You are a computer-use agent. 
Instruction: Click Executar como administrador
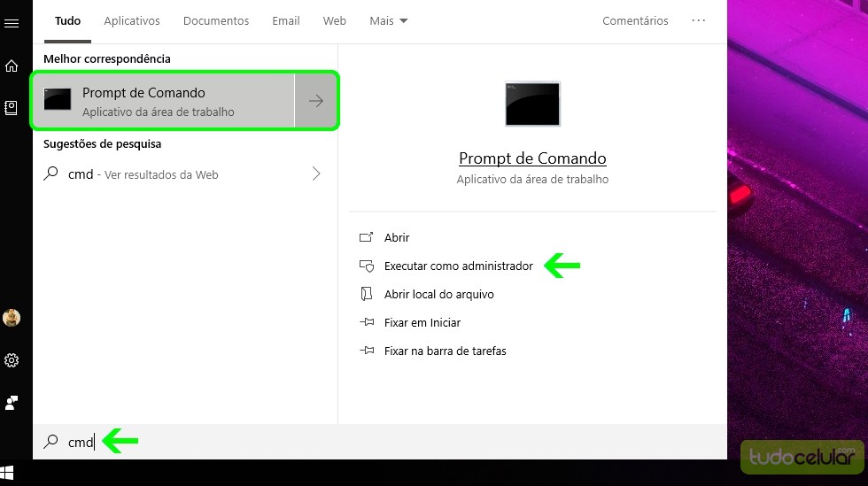[458, 266]
